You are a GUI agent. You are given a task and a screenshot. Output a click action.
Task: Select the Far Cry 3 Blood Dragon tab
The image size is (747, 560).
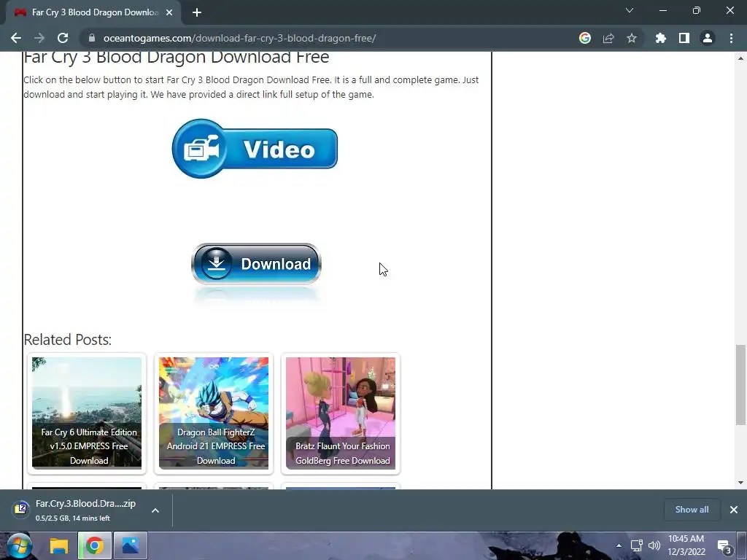(x=93, y=12)
